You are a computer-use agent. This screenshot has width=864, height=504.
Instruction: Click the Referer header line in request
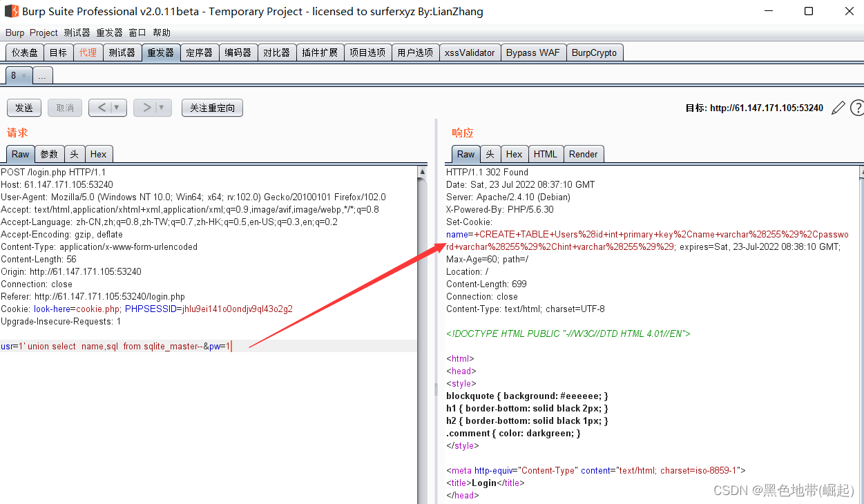click(x=93, y=296)
